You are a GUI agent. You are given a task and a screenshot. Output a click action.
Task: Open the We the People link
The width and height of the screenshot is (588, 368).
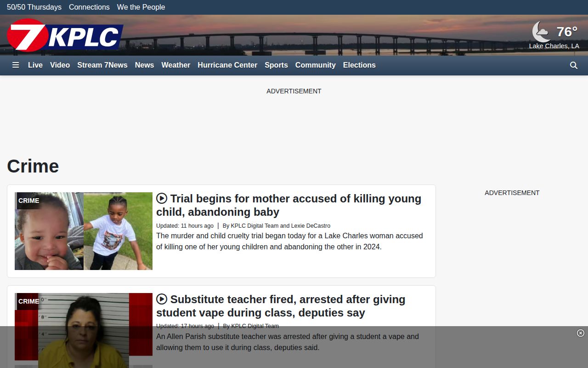pos(141,7)
